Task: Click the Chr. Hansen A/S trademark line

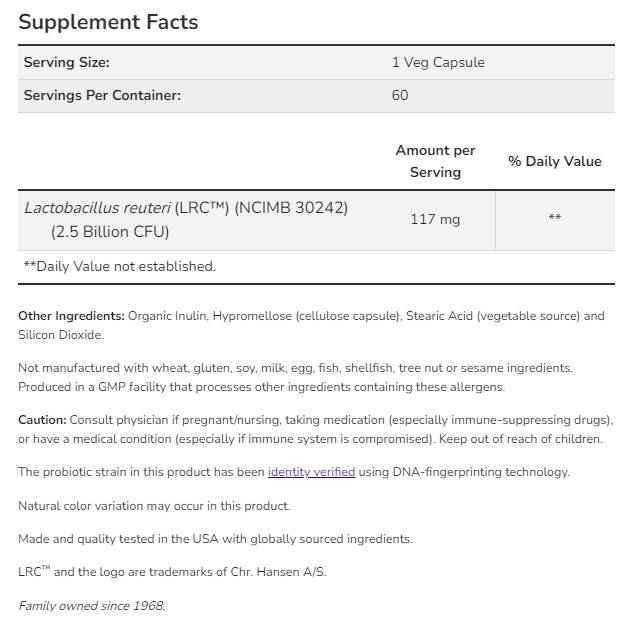Action: pyautogui.click(x=172, y=572)
